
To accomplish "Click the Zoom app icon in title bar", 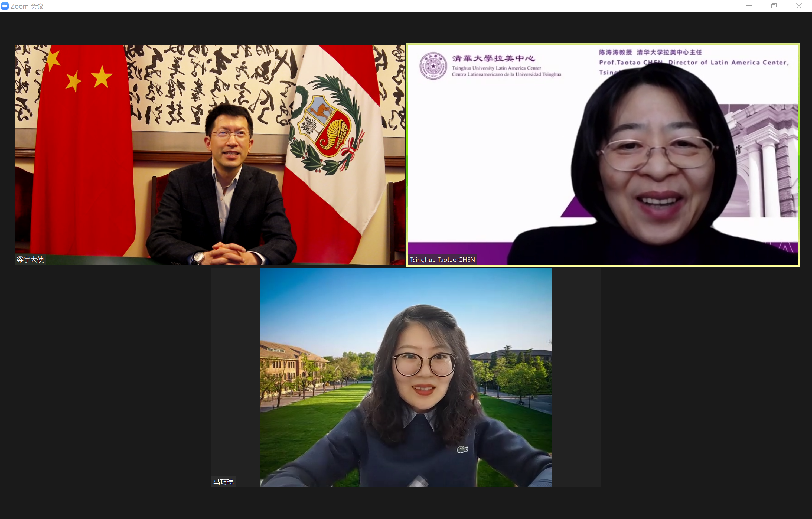I will (x=5, y=6).
